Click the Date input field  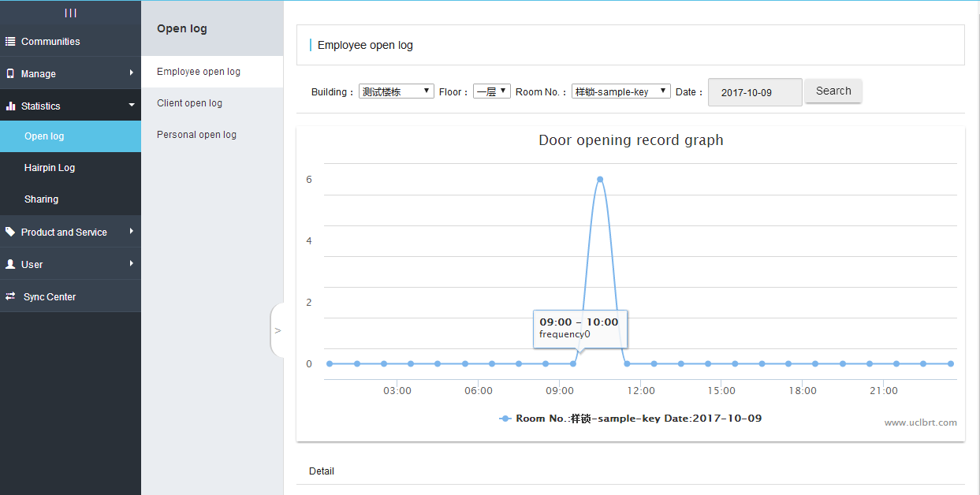tap(755, 92)
